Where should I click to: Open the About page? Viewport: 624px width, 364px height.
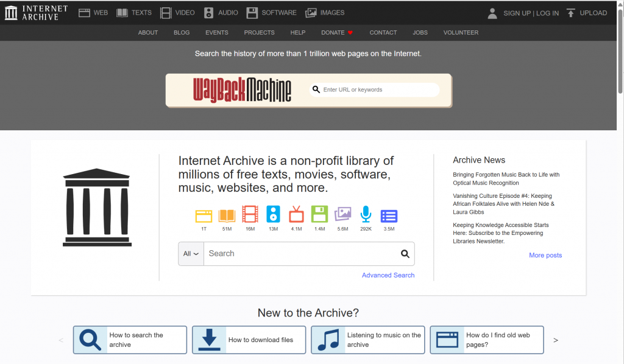[148, 33]
